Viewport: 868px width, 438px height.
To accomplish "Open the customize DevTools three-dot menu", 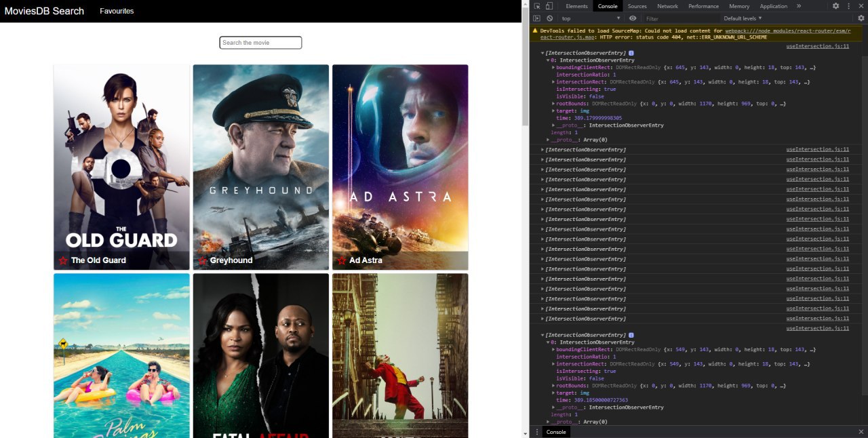I will pos(848,6).
